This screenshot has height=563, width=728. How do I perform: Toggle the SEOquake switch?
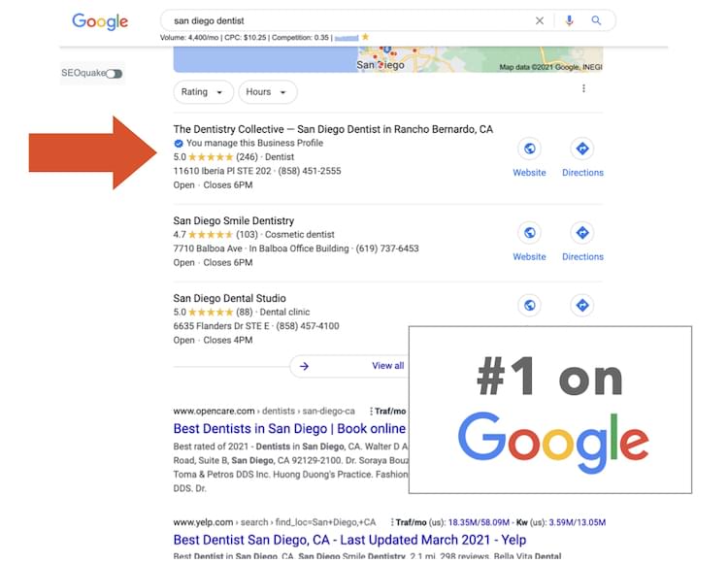pos(115,74)
